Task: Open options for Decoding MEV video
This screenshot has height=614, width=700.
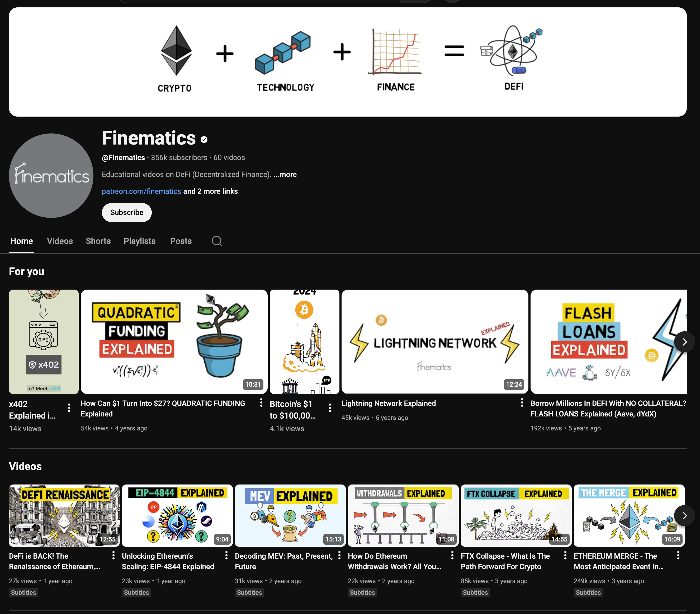Action: pos(339,555)
